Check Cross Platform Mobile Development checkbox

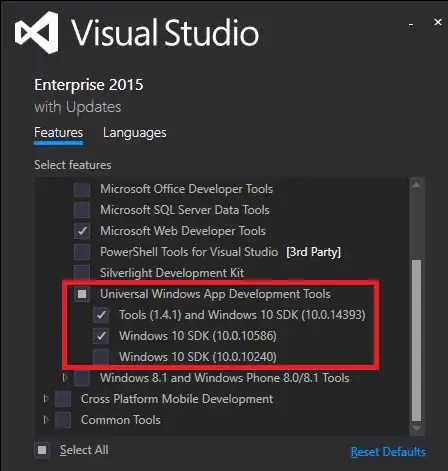coord(63,399)
